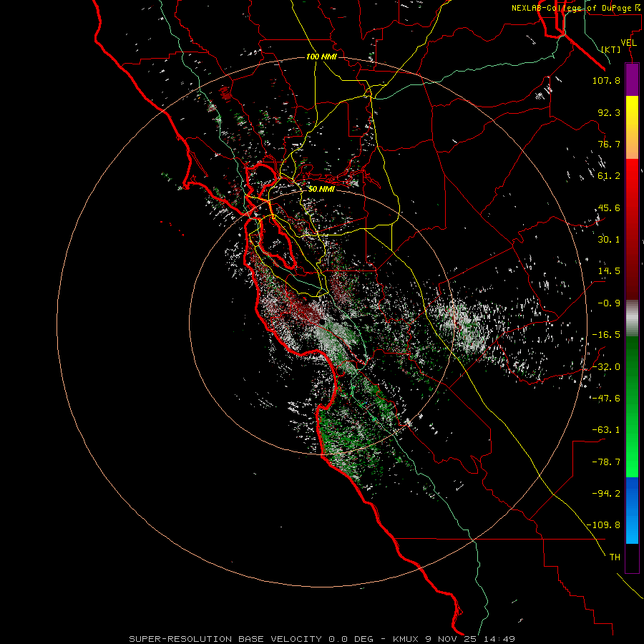The image size is (644, 644).
Task: Select the 14.5 velocity scale value
Action: click(x=609, y=271)
